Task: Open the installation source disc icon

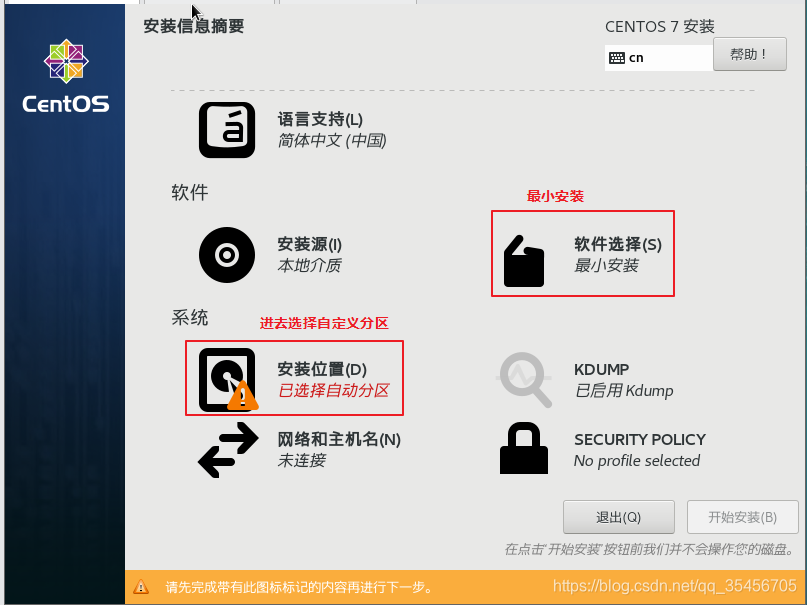Action: click(227, 255)
